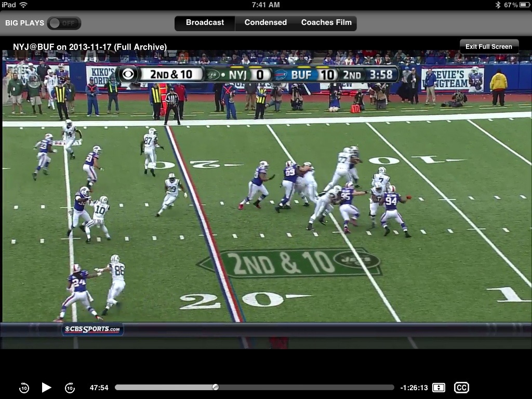This screenshot has width=532, height=399.
Task: Switch to the Condensed tab
Action: (x=265, y=23)
